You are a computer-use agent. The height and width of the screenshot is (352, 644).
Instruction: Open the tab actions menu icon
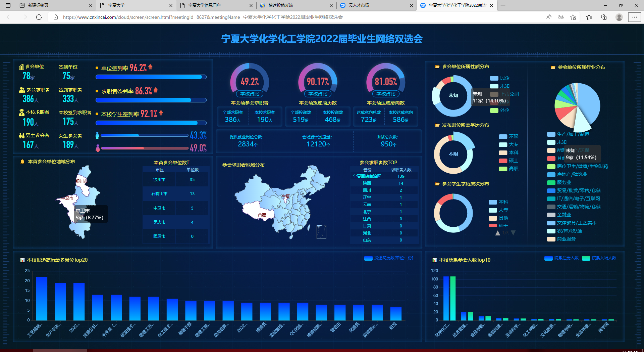click(8, 5)
